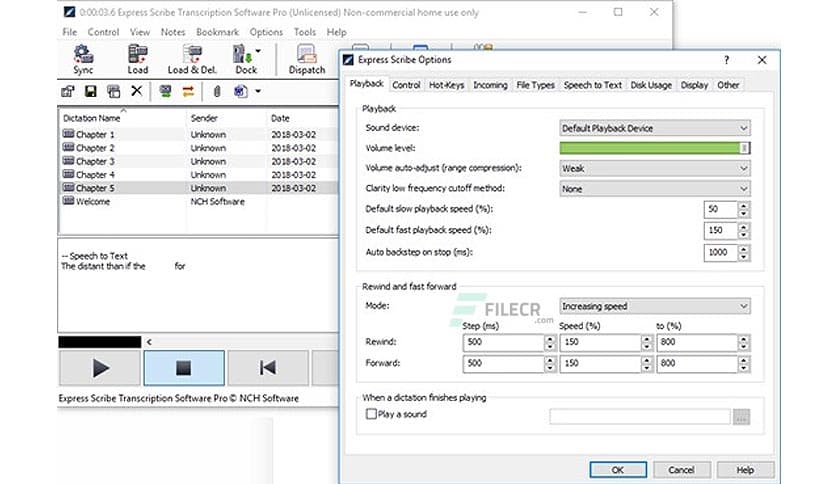836x484 pixels.
Task: Open the Bookmark menu
Action: [218, 32]
